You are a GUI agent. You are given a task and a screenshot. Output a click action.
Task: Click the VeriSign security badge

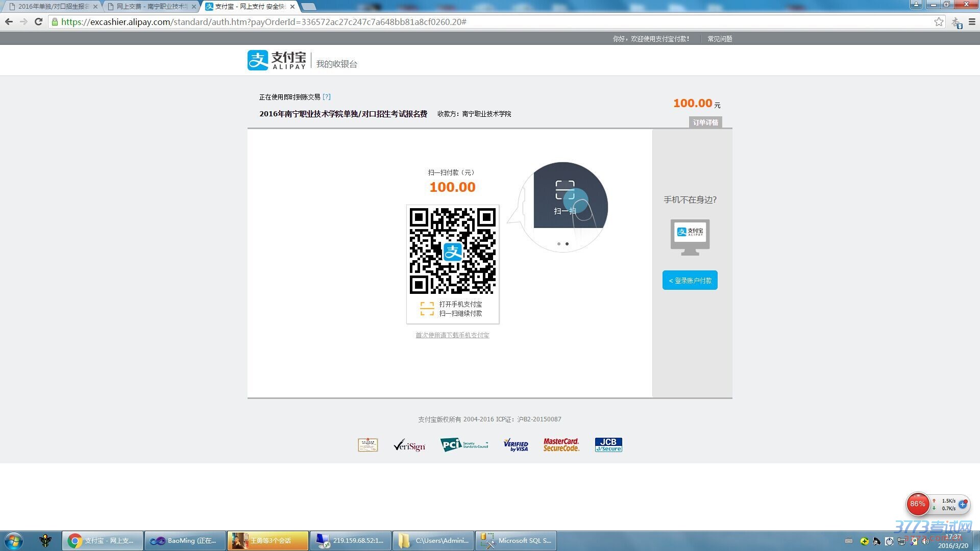click(409, 445)
